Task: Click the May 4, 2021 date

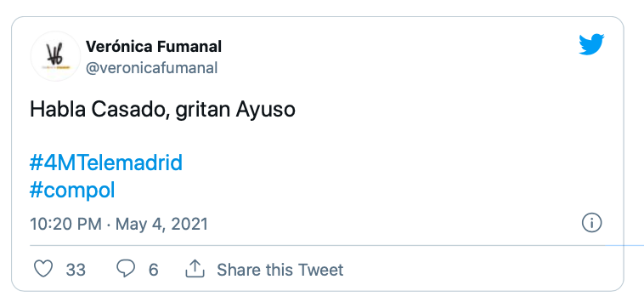Action: point(161,224)
